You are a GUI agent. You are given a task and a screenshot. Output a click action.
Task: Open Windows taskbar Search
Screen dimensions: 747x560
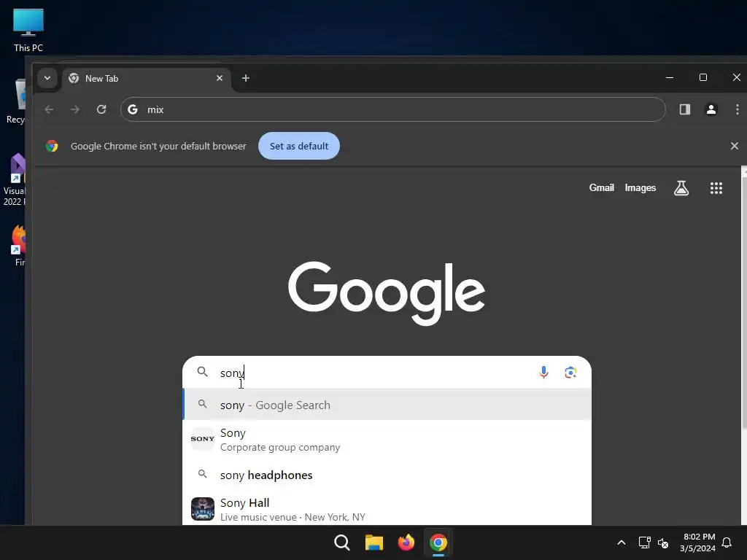coord(341,542)
